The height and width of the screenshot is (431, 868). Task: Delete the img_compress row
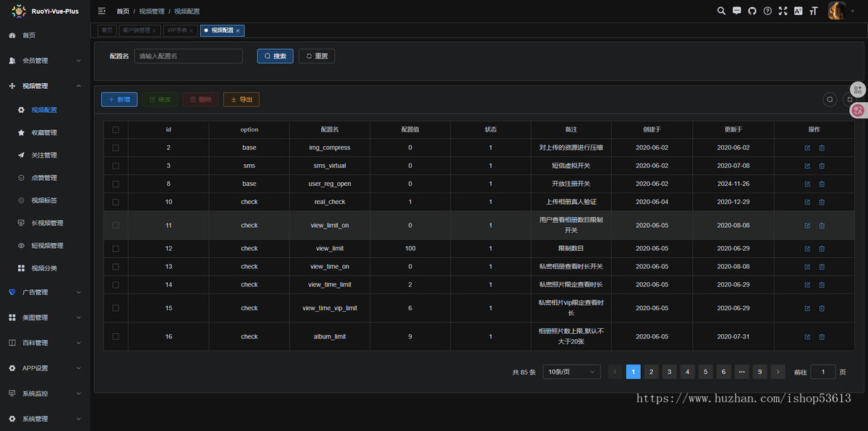click(x=822, y=148)
